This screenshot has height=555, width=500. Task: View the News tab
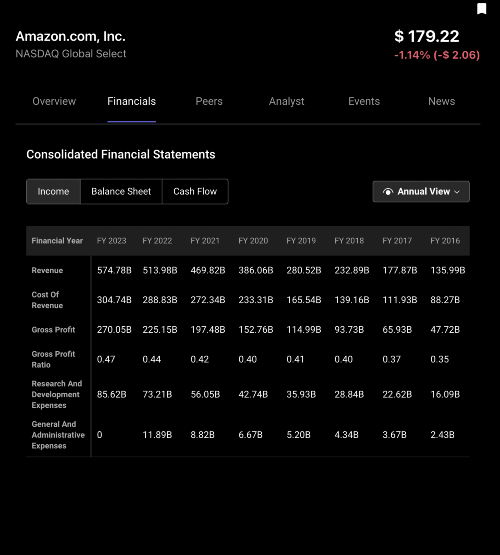click(x=441, y=102)
